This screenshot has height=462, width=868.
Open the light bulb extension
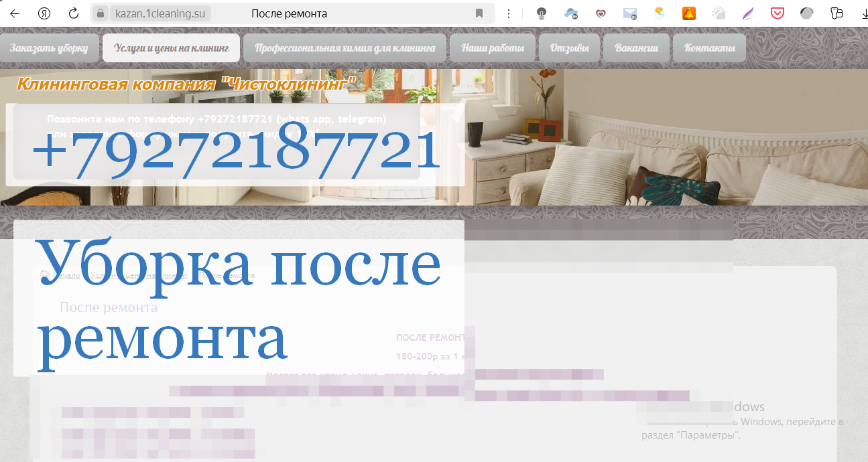pyautogui.click(x=542, y=13)
